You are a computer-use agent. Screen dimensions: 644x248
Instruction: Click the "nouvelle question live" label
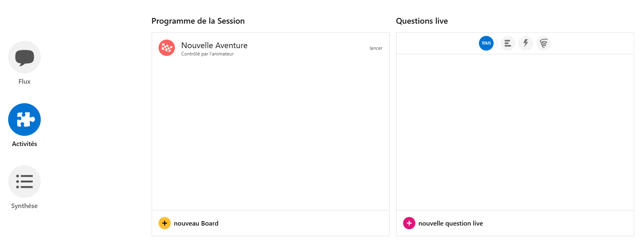click(450, 224)
